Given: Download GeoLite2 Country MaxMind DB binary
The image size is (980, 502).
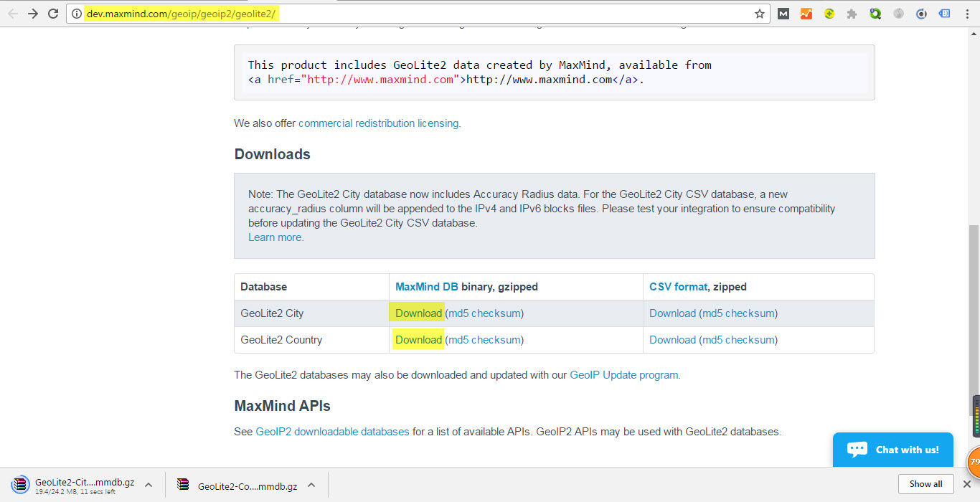Looking at the screenshot, I should pos(418,340).
